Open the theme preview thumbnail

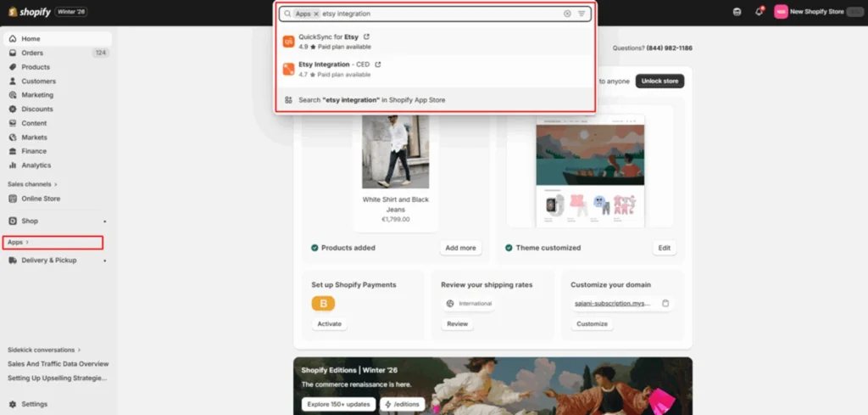[x=590, y=171]
